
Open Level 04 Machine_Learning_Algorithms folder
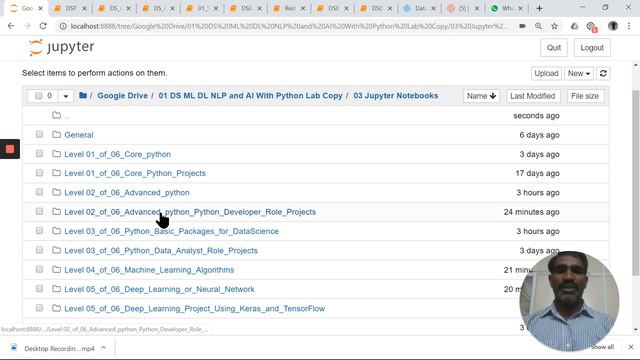point(149,270)
